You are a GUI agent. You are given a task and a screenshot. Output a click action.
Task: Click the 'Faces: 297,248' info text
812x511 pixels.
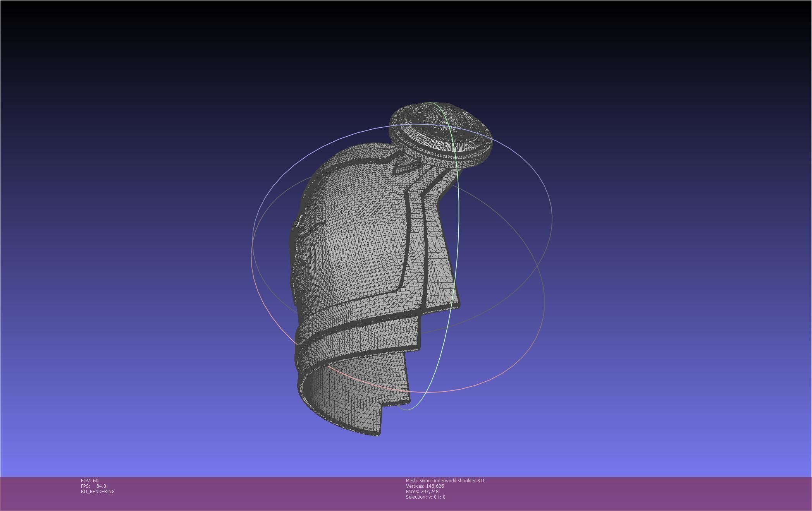422,491
